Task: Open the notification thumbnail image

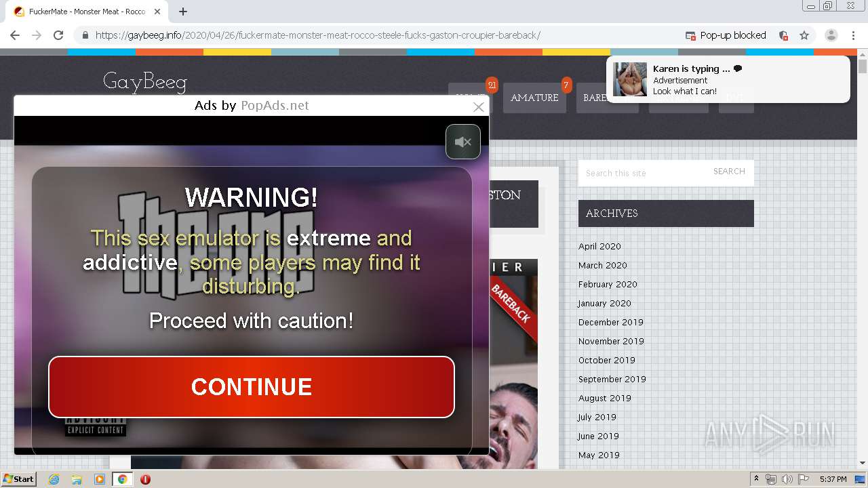Action: (x=630, y=79)
